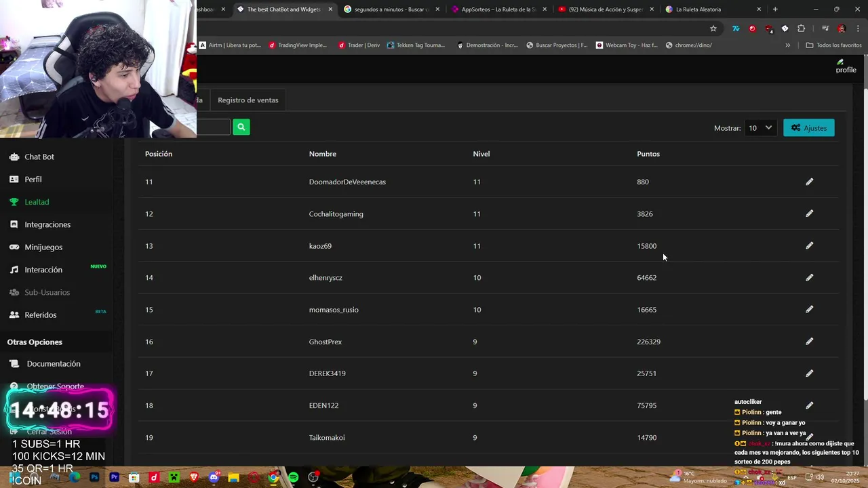The image size is (868, 488).
Task: Open the Chrome three-dot menu
Action: tap(856, 28)
